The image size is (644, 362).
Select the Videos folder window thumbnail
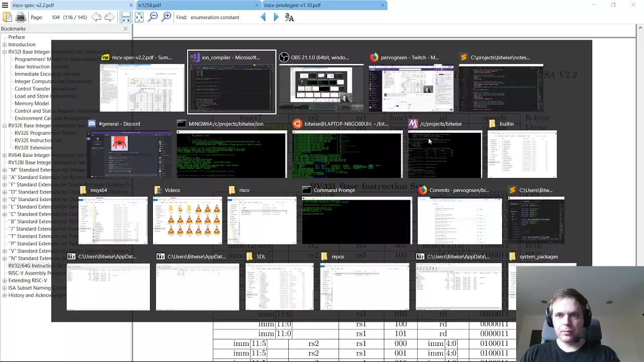pyautogui.click(x=187, y=221)
